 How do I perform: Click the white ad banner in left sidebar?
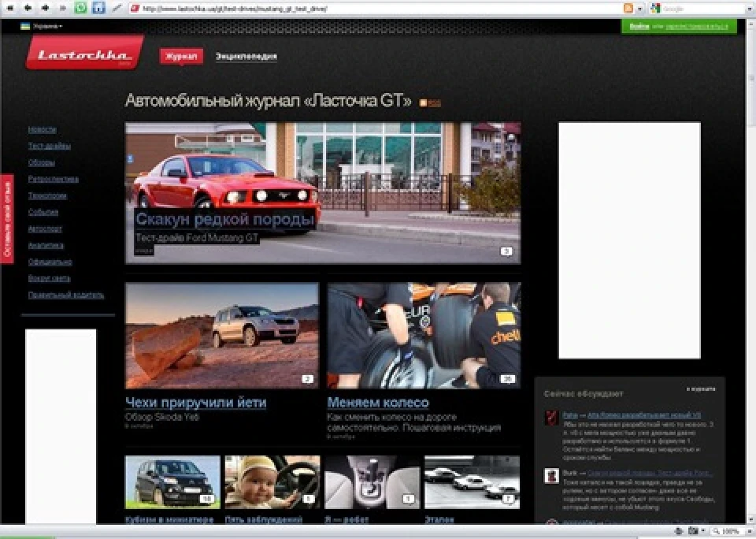click(61, 426)
